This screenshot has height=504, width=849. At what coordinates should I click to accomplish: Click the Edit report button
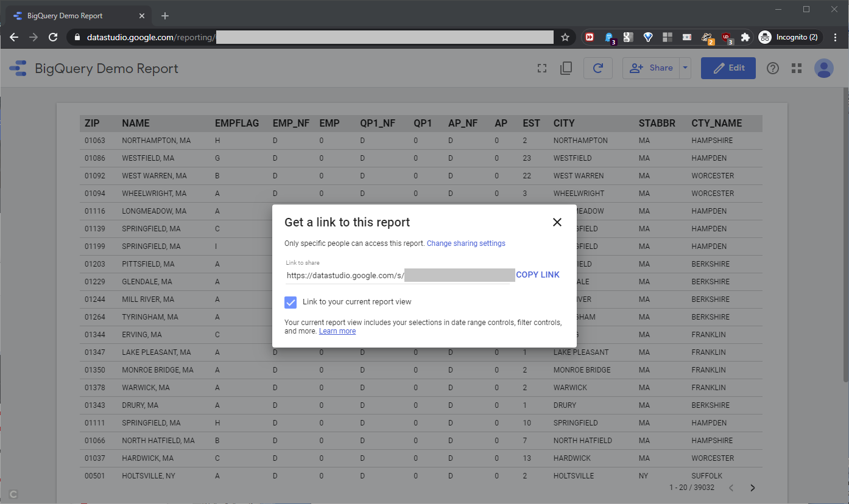tap(728, 68)
